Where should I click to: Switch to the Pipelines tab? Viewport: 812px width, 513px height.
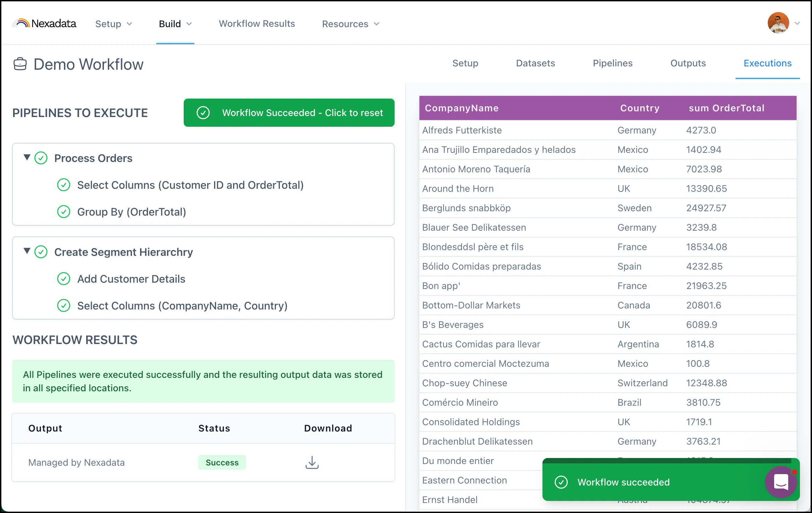tap(613, 63)
